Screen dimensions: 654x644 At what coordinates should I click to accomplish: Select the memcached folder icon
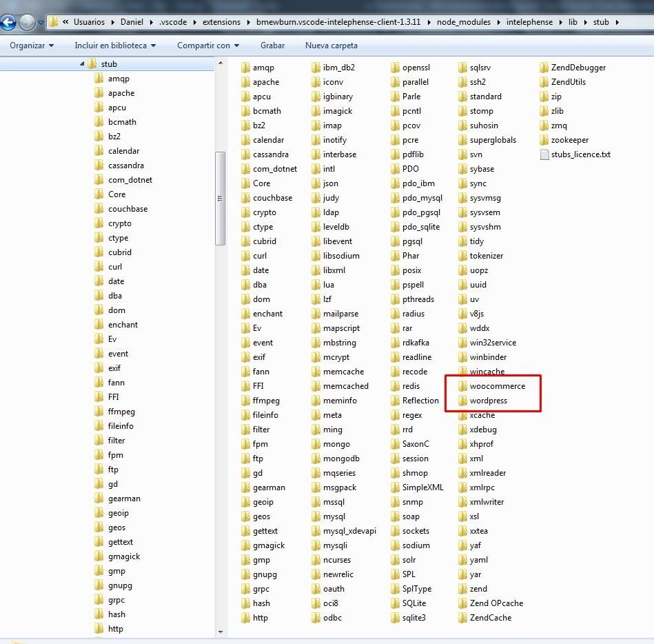(x=316, y=386)
